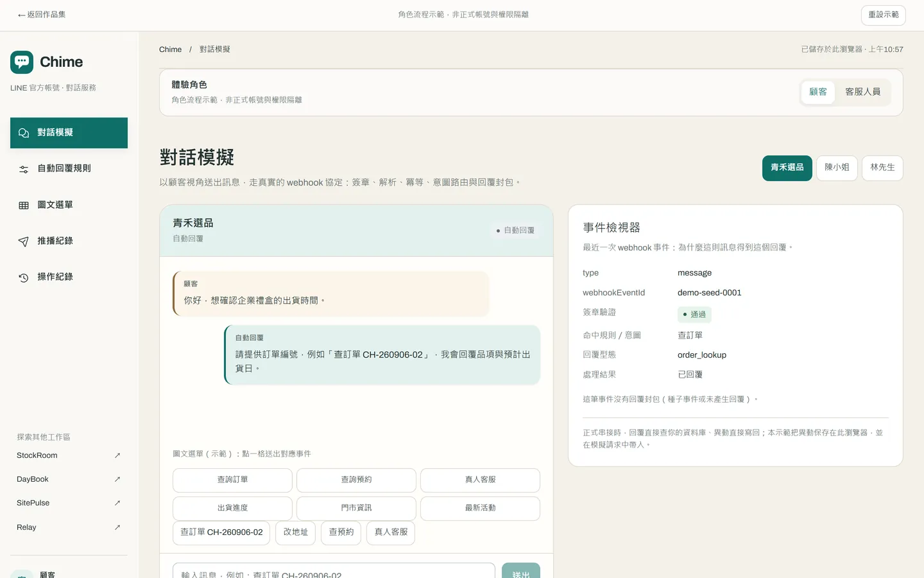Click the 自動回覆規則 sliders icon
924x578 pixels.
(x=24, y=169)
